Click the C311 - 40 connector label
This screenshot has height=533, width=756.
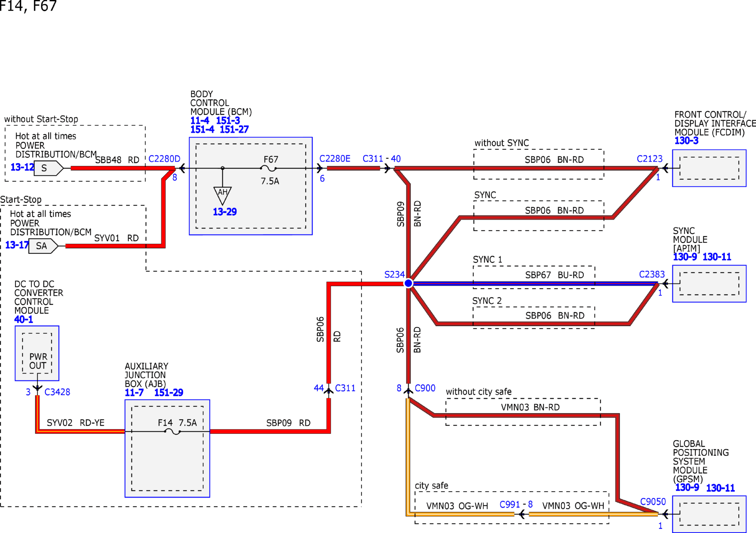(x=382, y=159)
